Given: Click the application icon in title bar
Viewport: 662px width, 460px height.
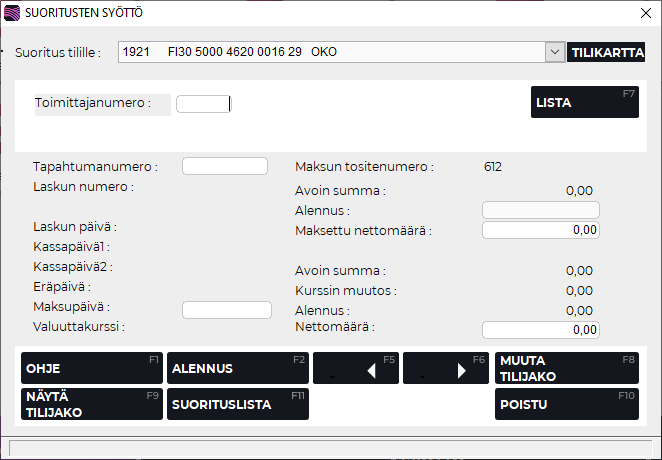Looking at the screenshot, I should click(x=12, y=14).
